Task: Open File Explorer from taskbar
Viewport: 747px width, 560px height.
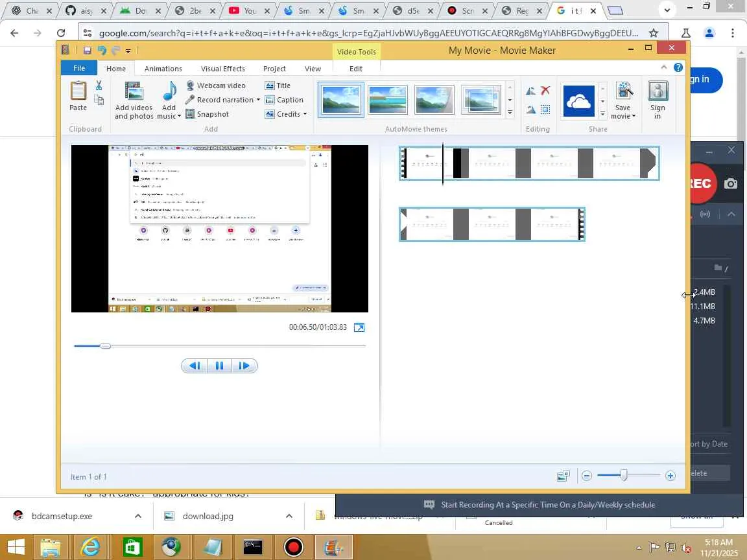Action: [50, 547]
